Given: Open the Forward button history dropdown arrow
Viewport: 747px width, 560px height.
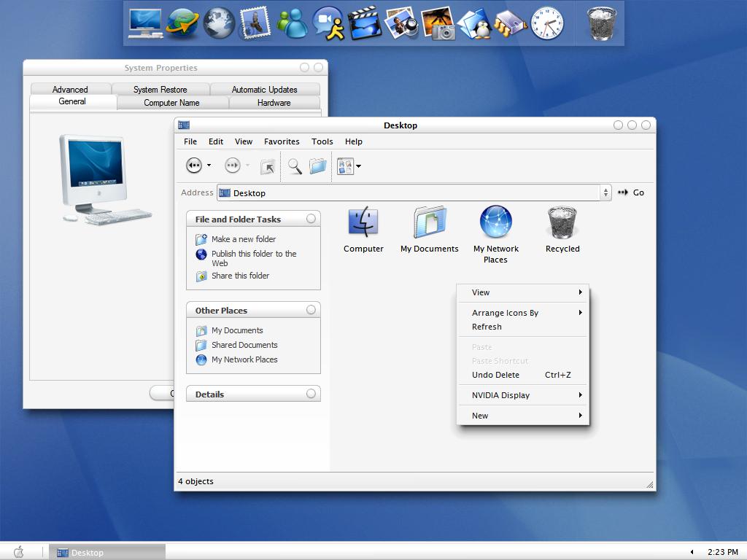Looking at the screenshot, I should pos(247,166).
